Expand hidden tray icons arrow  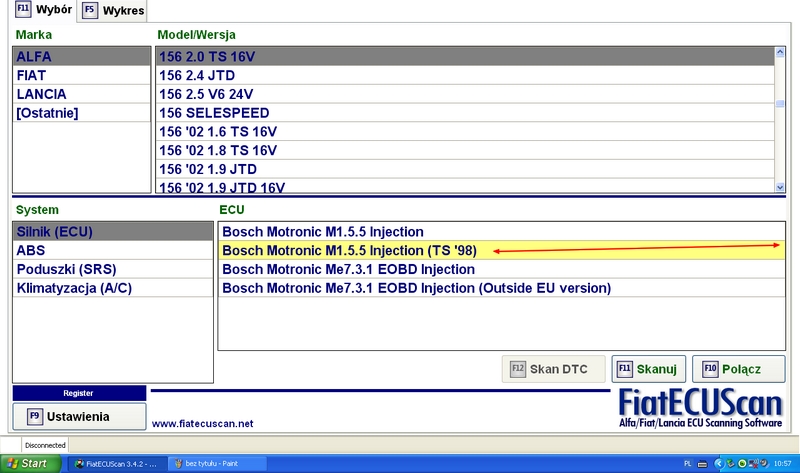pos(719,463)
